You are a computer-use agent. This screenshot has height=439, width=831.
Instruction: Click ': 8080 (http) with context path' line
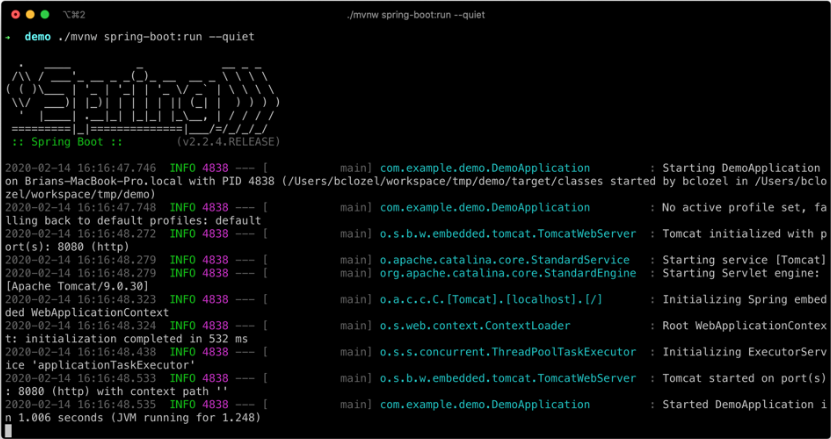click(117, 391)
